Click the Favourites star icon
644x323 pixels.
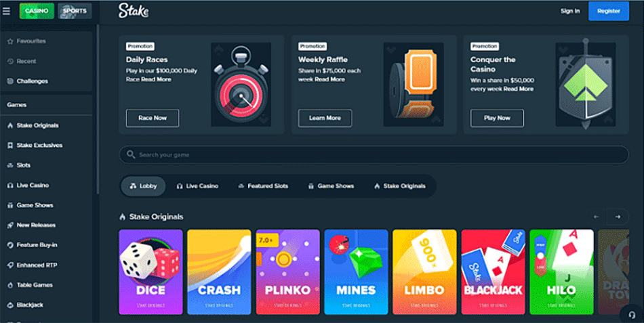[10, 41]
